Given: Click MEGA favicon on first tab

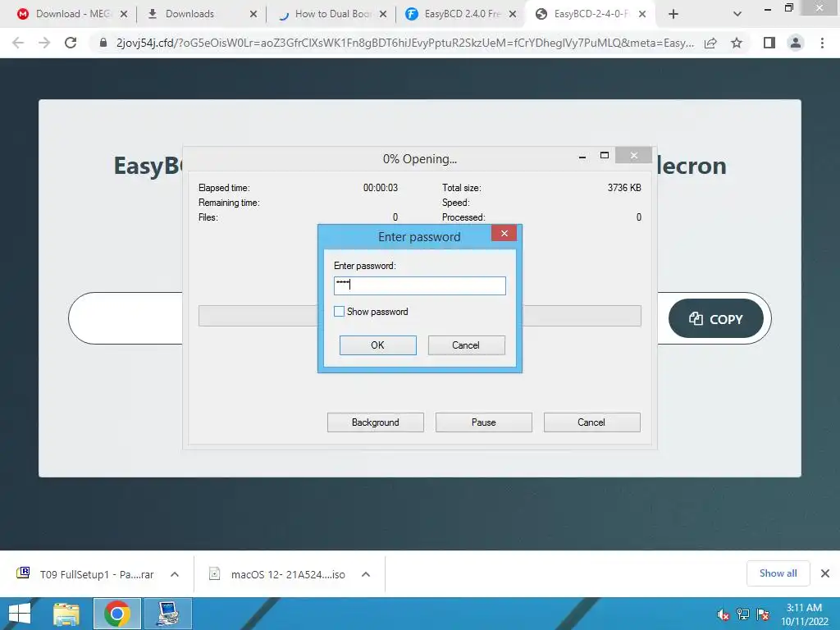Looking at the screenshot, I should pos(22,14).
